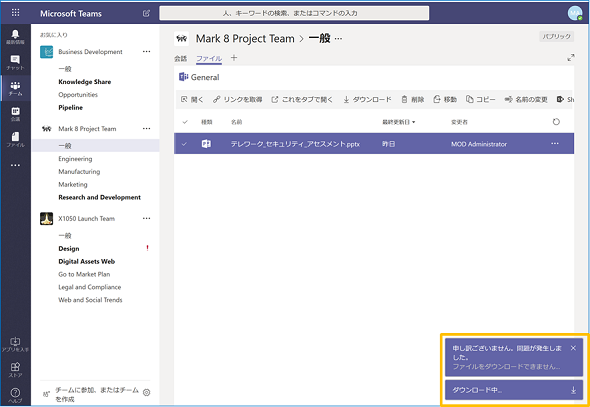Screen dimensions: 590x407
Task: Click Move in file toolbar
Action: point(445,99)
